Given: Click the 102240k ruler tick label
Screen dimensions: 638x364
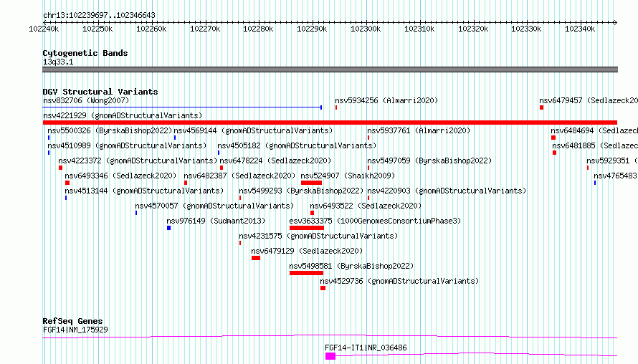Looking at the screenshot, I should (44, 29).
